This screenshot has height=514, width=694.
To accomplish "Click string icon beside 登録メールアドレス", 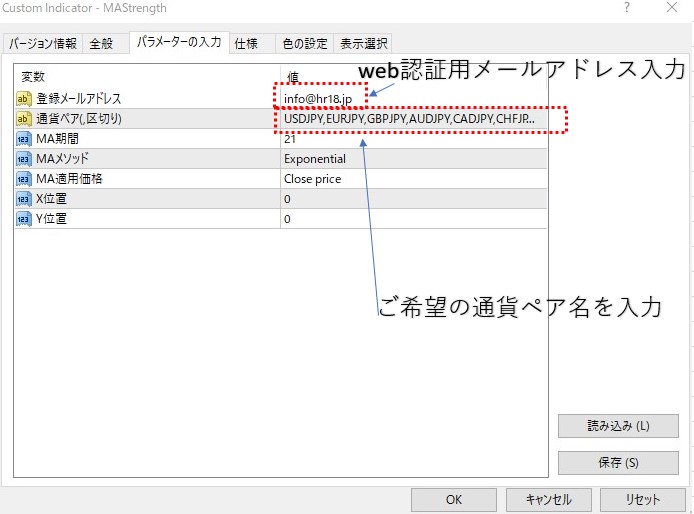I will point(23,98).
